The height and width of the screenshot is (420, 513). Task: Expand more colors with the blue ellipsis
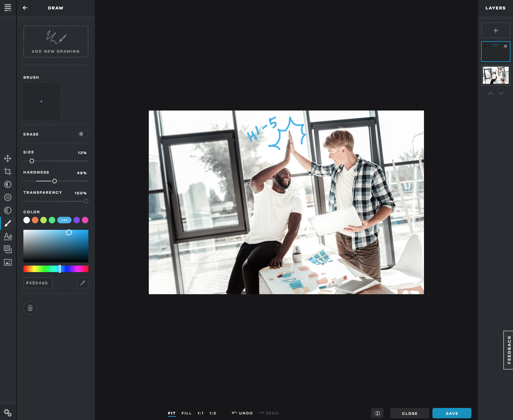point(64,220)
